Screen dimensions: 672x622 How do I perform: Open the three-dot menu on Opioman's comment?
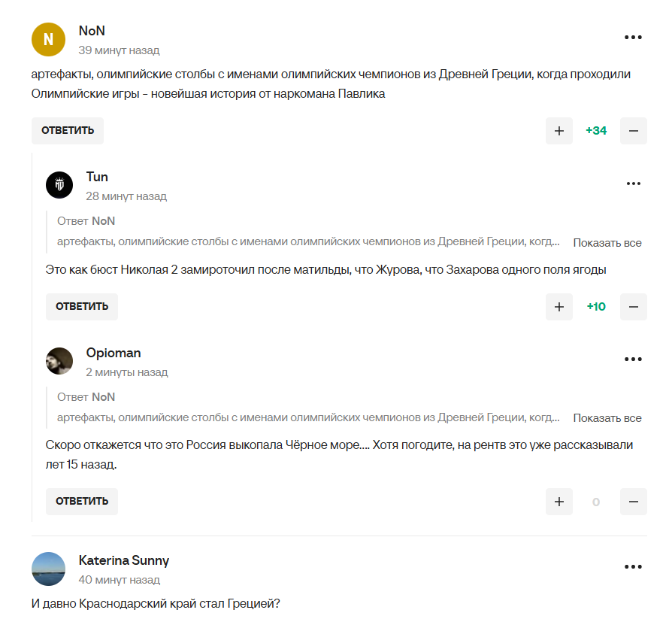point(634,359)
